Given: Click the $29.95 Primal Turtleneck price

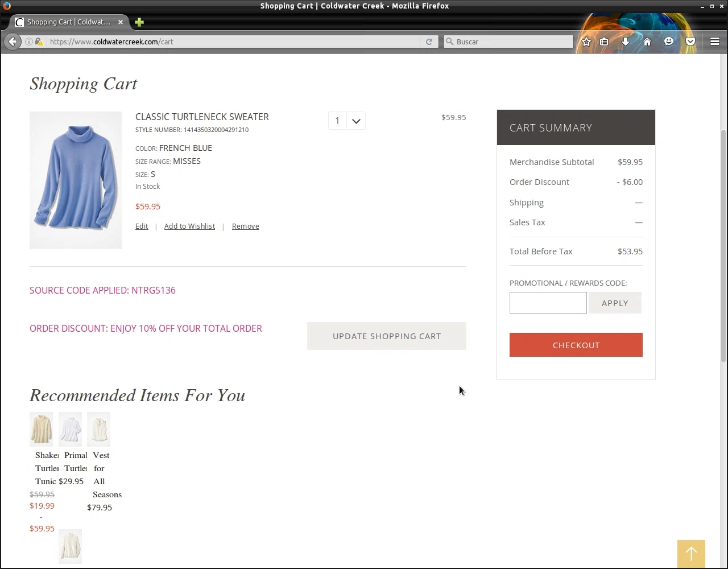Looking at the screenshot, I should [71, 481].
